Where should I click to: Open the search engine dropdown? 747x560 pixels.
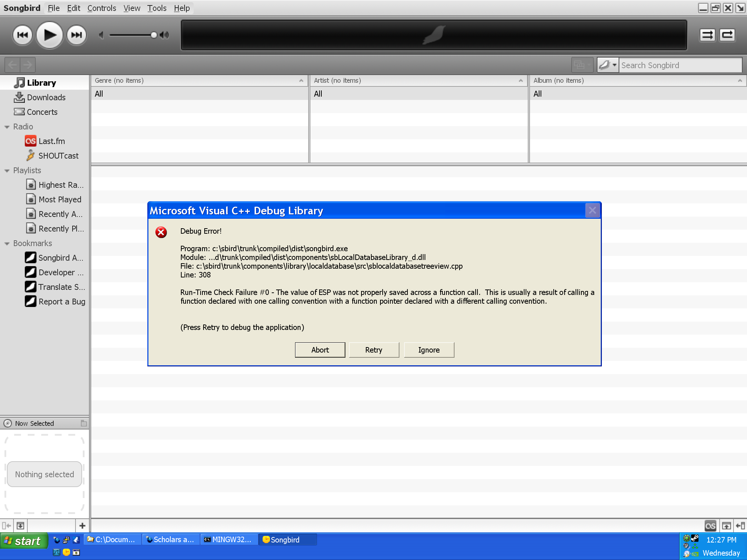[608, 65]
